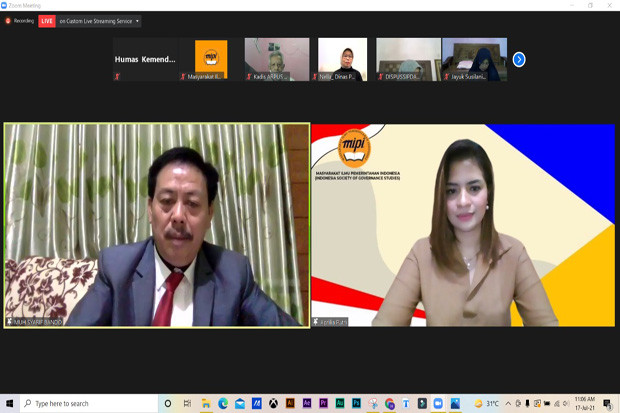This screenshot has width=620, height=413.
Task: Launch Adobe Premiere Pro from taskbar
Action: (x=323, y=403)
